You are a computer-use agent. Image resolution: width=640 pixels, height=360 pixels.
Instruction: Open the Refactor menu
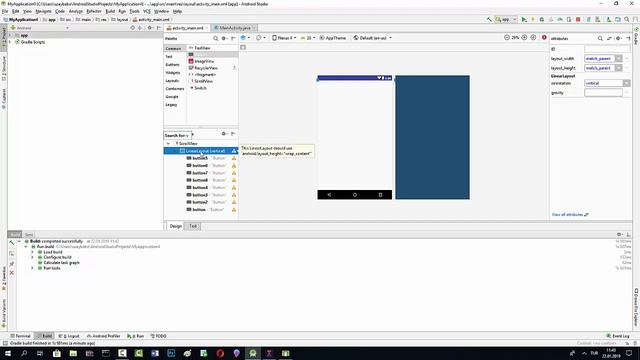click(93, 11)
